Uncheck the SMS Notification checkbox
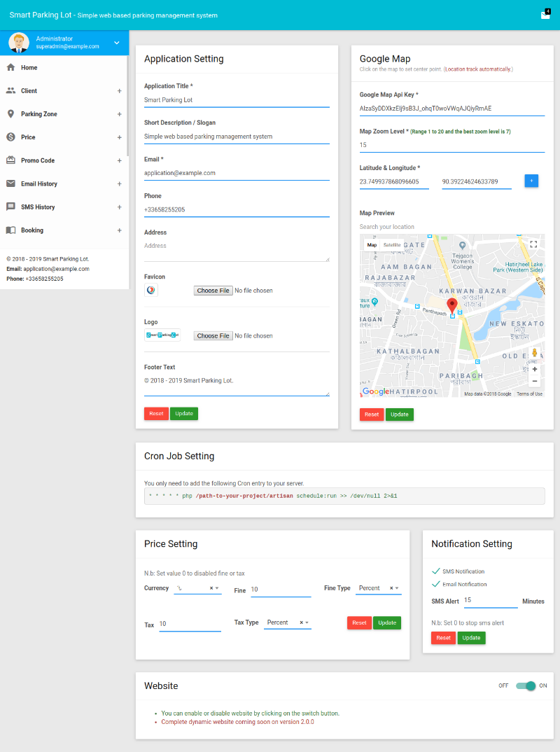This screenshot has width=560, height=752. (436, 571)
